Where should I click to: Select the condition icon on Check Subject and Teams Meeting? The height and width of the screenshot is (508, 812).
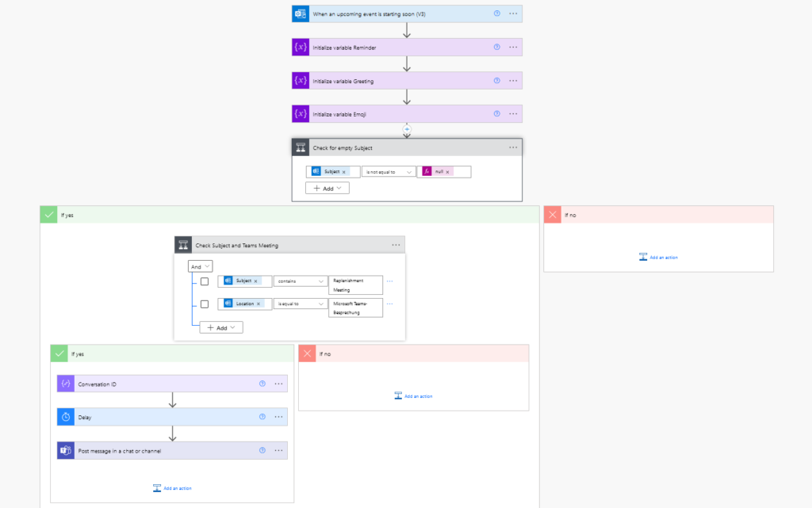(183, 244)
